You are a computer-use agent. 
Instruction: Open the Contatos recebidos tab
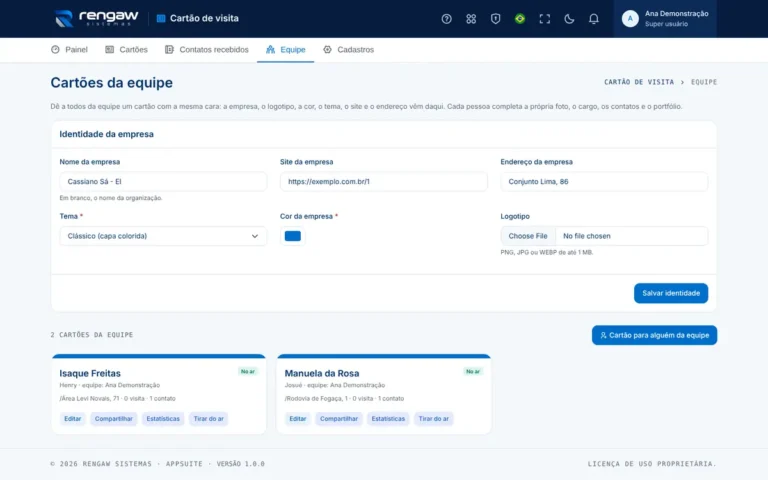(x=207, y=49)
